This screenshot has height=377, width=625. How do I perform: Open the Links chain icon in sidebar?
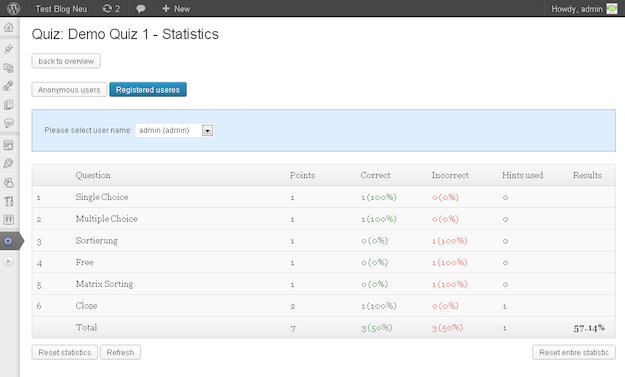9,86
